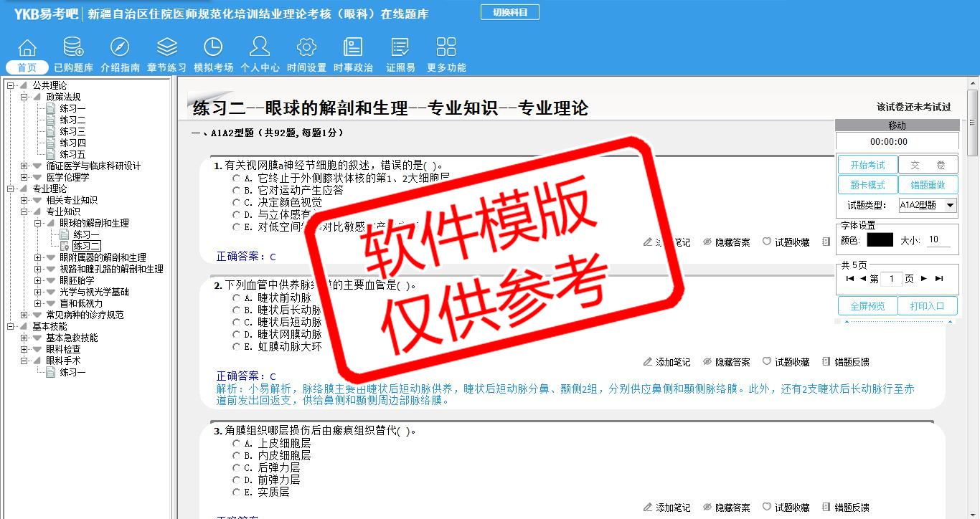Click the 移动 panel header
This screenshot has width=980, height=519.
pyautogui.click(x=897, y=125)
